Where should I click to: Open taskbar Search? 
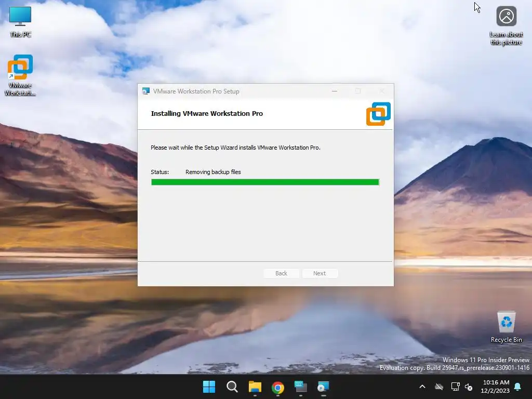[232, 387]
